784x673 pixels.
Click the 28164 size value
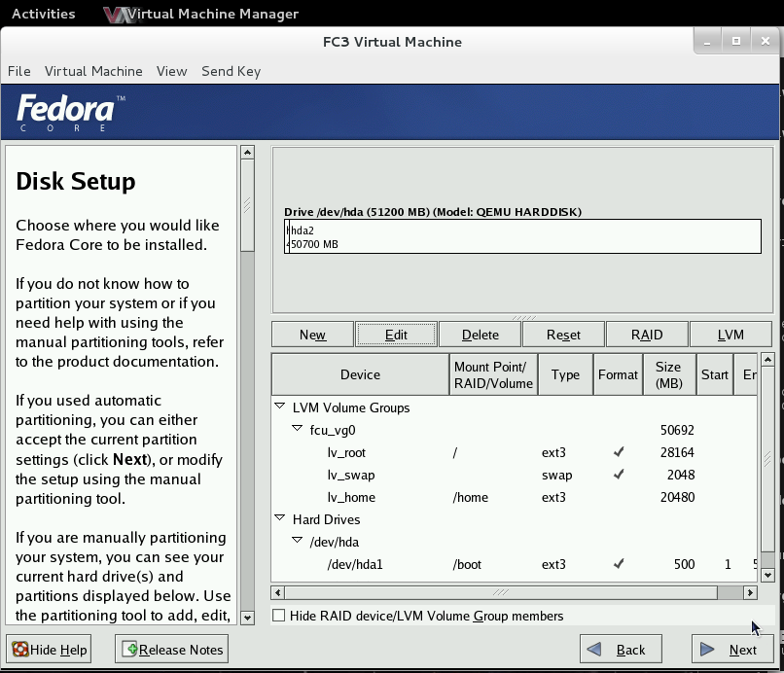677,452
